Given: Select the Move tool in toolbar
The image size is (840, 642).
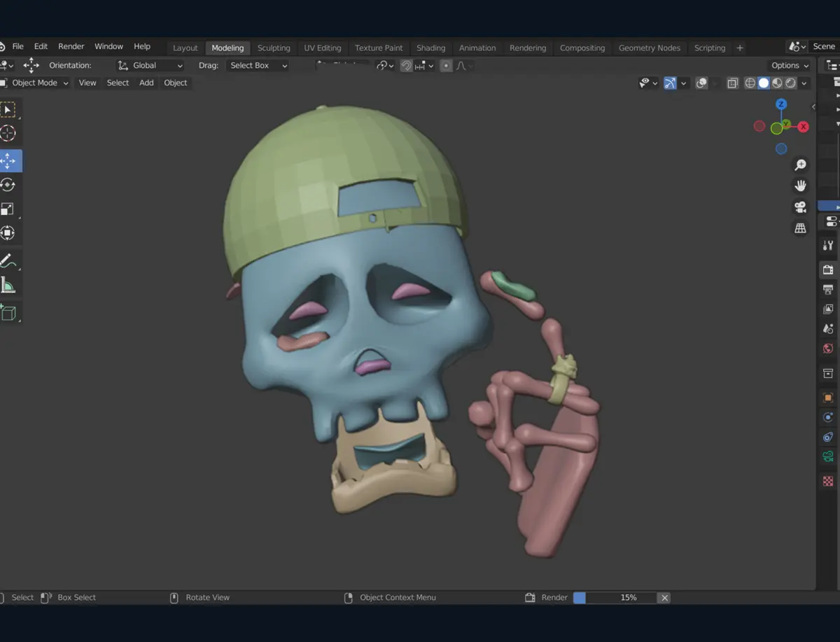Looking at the screenshot, I should (9, 160).
